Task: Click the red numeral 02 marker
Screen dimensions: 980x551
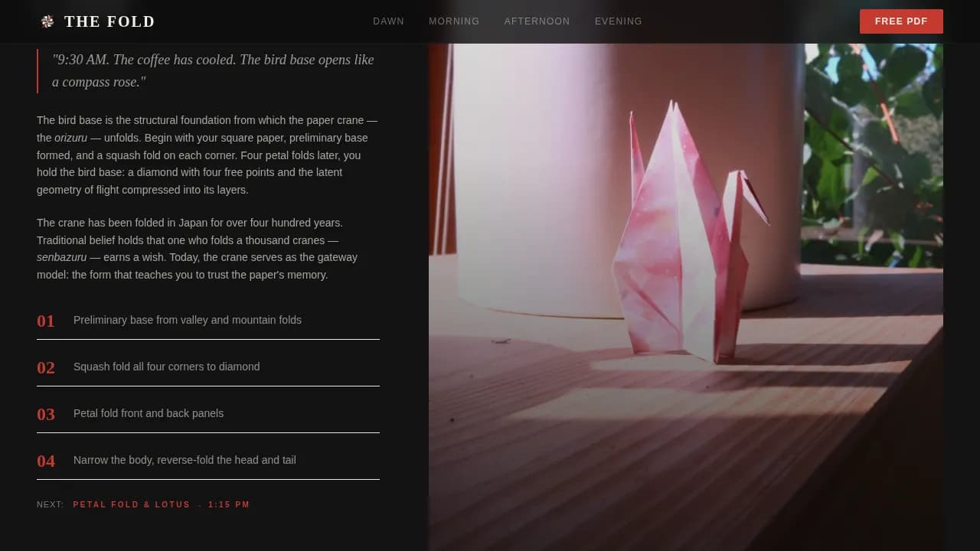Action: (46, 368)
